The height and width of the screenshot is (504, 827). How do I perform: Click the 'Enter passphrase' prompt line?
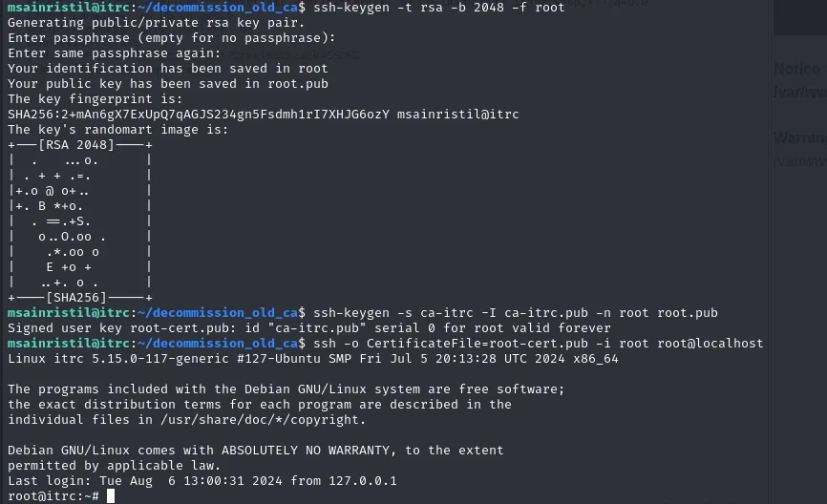[x=172, y=38]
